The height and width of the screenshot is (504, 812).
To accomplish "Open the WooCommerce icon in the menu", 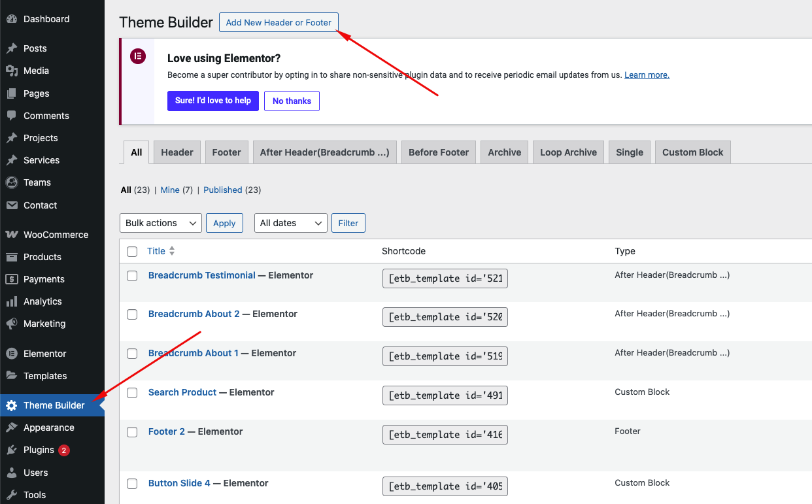I will coord(11,235).
